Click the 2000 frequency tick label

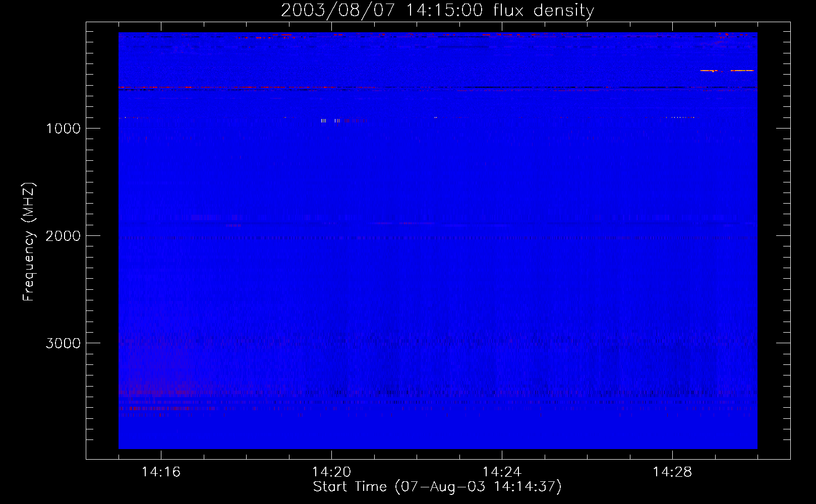[63, 236]
